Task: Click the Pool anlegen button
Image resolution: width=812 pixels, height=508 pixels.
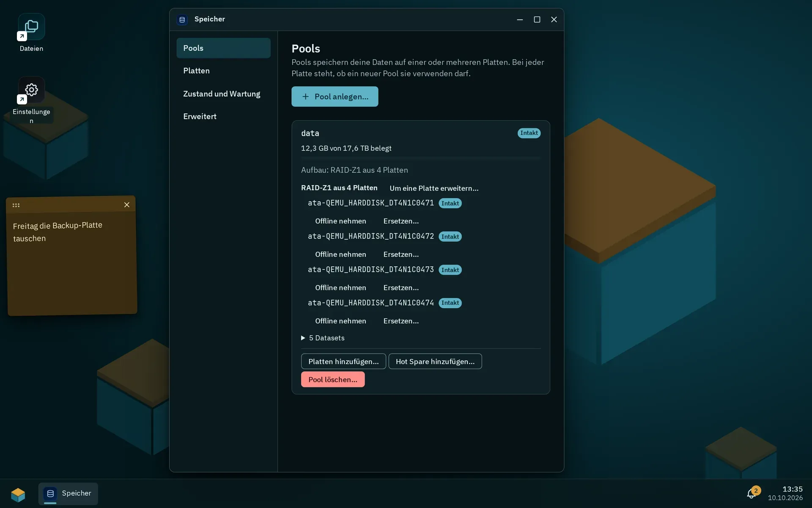Action: click(335, 97)
